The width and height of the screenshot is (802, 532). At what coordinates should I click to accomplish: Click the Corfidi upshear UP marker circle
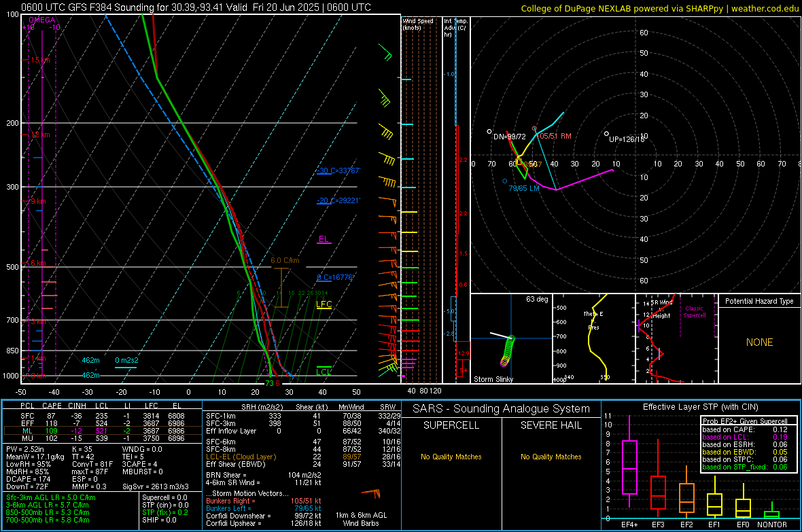coord(606,134)
